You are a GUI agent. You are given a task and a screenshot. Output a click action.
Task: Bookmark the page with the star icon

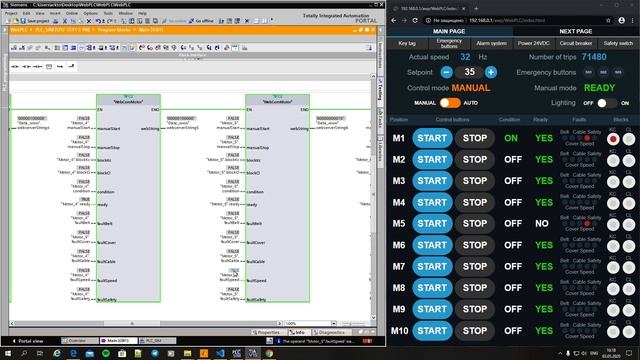[608, 20]
